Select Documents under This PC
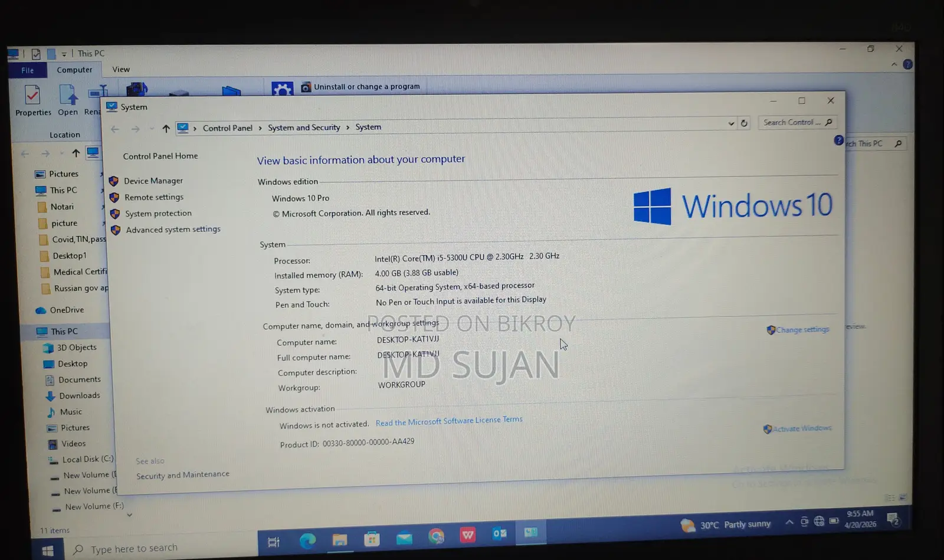Screen dimensions: 944x560 (x=73, y=380)
